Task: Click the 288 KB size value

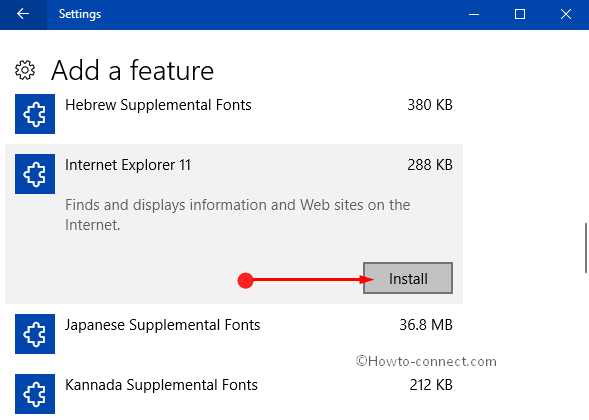Action: point(430,165)
